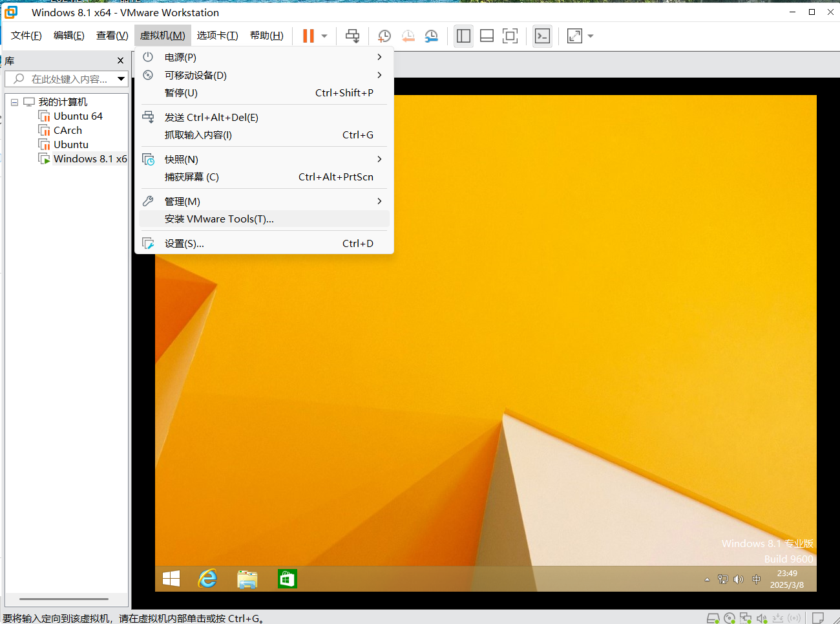The image size is (840, 624).
Task: Select the Windows 8.1 x64 virtual machine
Action: [90, 158]
